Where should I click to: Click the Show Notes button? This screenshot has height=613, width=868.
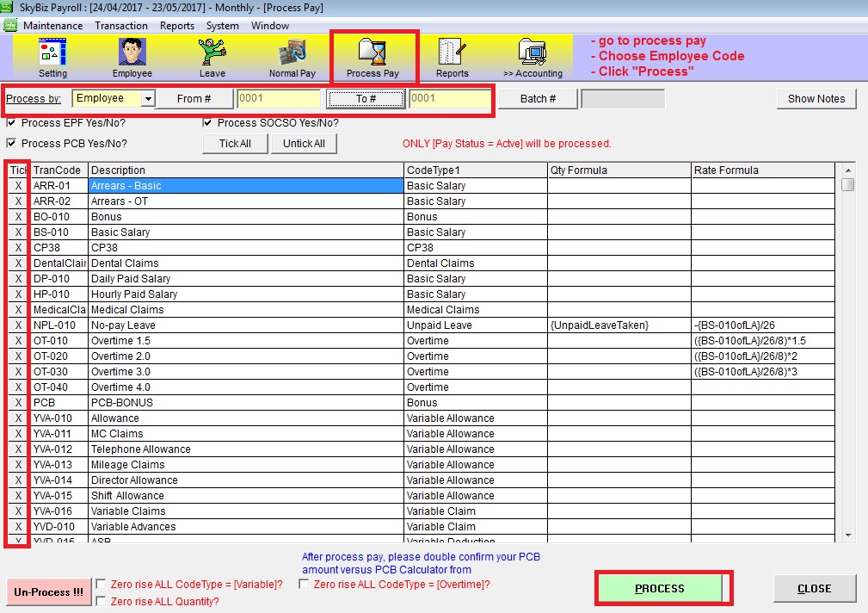click(x=816, y=99)
